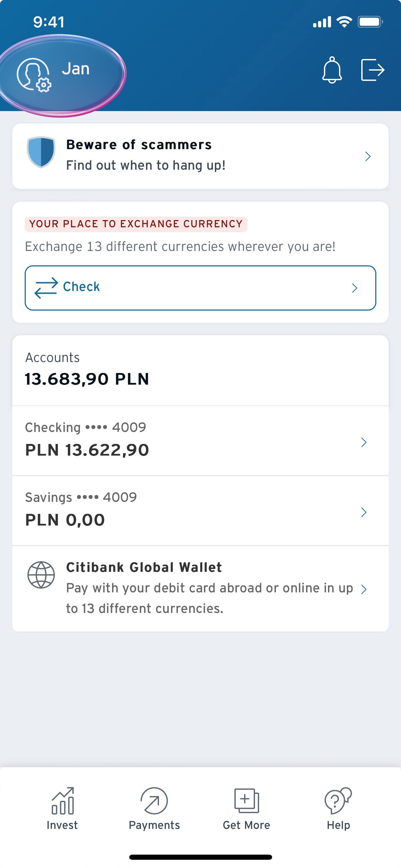Screen dimensions: 401x868
Task: Tap the currency exchange arrows icon
Action: point(46,288)
